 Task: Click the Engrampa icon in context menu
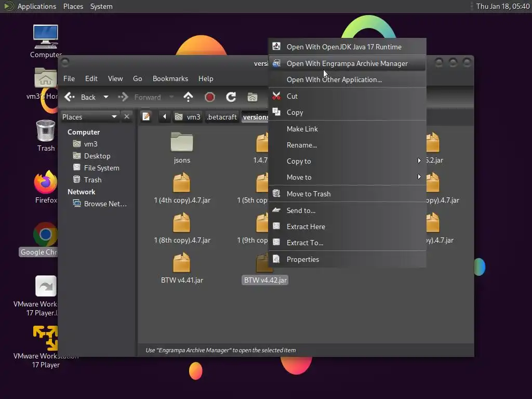(276, 63)
